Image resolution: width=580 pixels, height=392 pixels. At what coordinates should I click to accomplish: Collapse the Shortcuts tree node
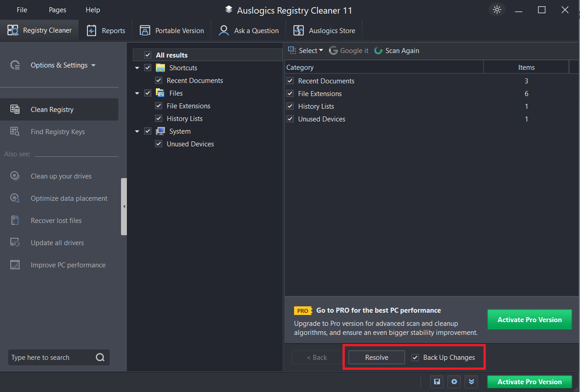(137, 68)
